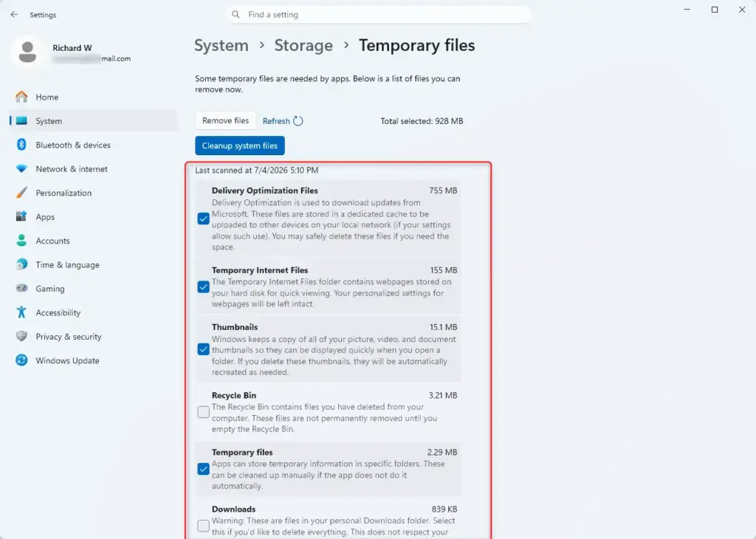Click the user profile avatar
The width and height of the screenshot is (756, 539).
coord(27,52)
